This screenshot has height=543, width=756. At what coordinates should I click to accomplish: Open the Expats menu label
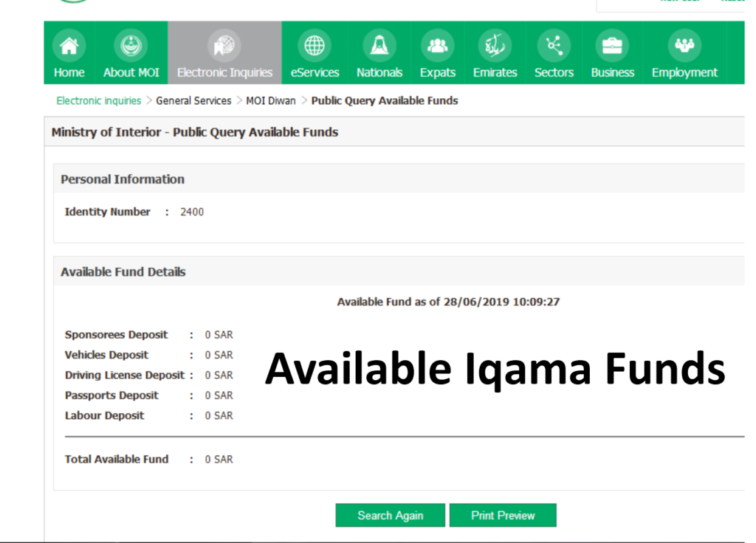tap(437, 72)
